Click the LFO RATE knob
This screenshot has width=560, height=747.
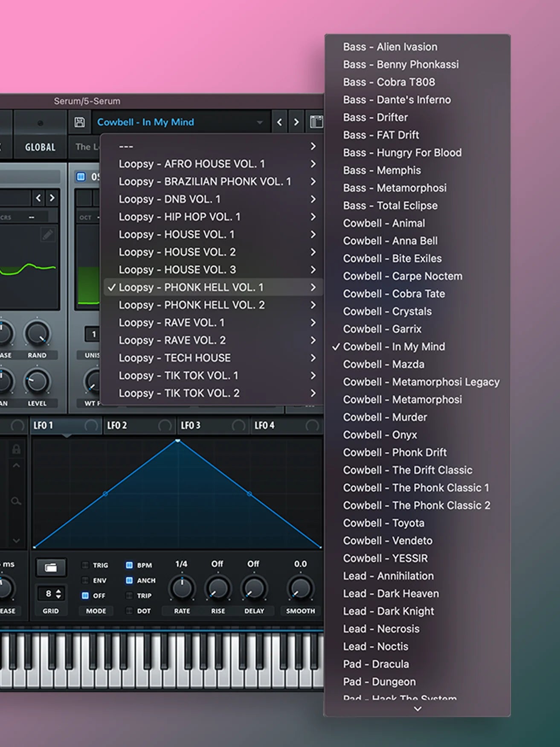[182, 588]
